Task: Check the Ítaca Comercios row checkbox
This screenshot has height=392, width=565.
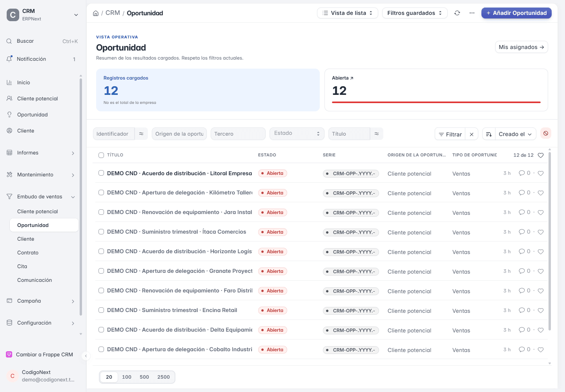Action: click(x=101, y=232)
